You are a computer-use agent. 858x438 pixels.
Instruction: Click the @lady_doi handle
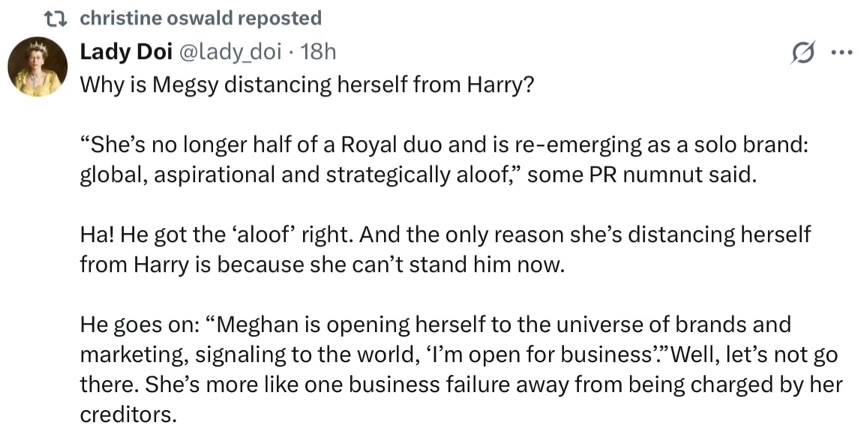(222, 51)
